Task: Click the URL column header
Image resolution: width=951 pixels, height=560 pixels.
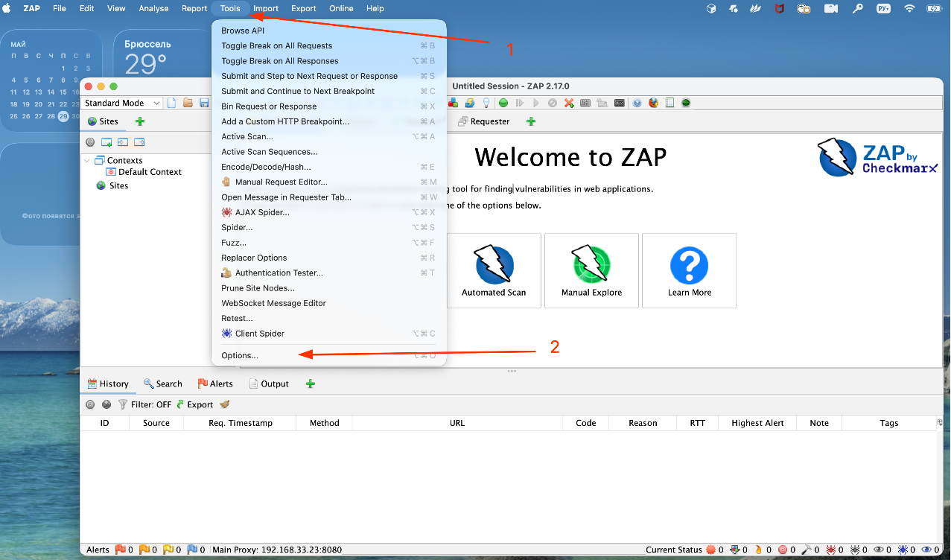Action: (457, 423)
